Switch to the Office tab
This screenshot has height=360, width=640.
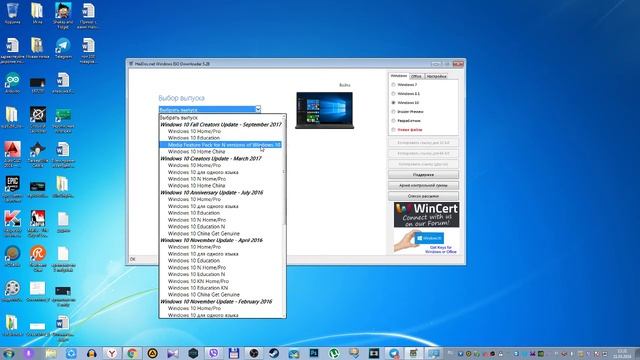(416, 76)
